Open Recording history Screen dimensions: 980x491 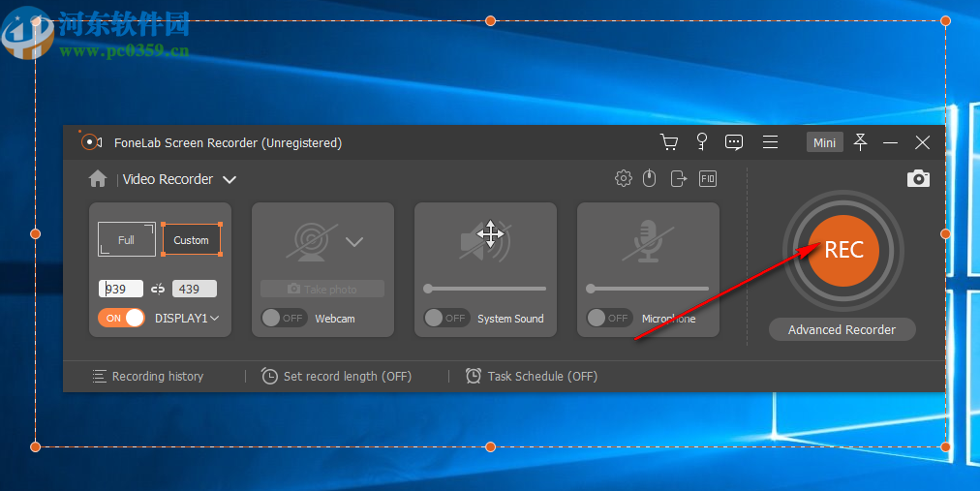[149, 376]
